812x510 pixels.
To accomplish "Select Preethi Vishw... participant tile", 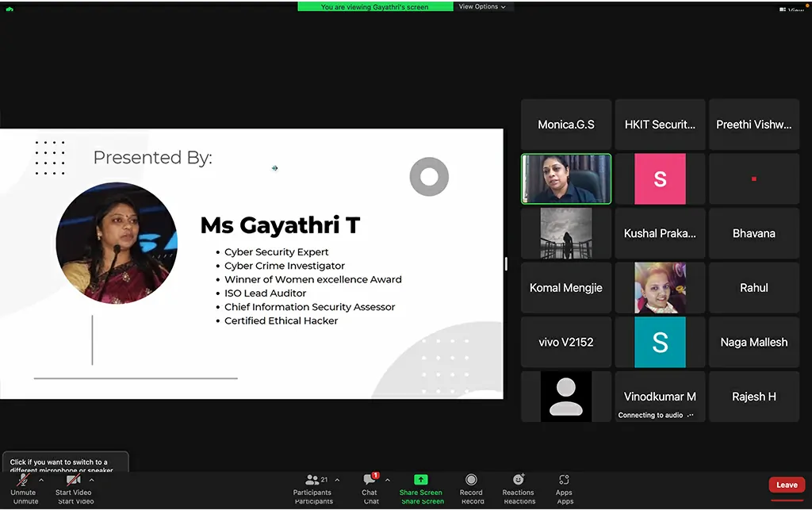I will click(x=753, y=125).
